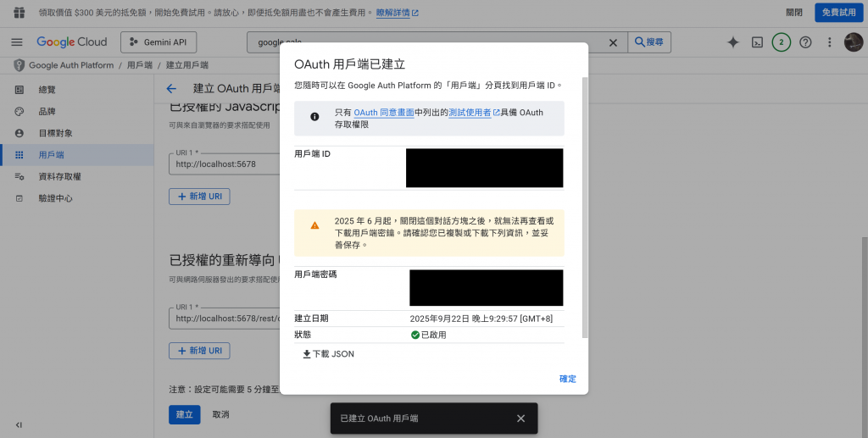Click the green 已啟用 status check icon
The image size is (868, 438).
(415, 335)
